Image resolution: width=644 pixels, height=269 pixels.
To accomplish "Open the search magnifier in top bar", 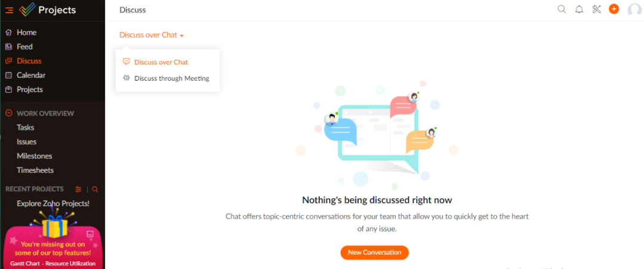I will [562, 9].
